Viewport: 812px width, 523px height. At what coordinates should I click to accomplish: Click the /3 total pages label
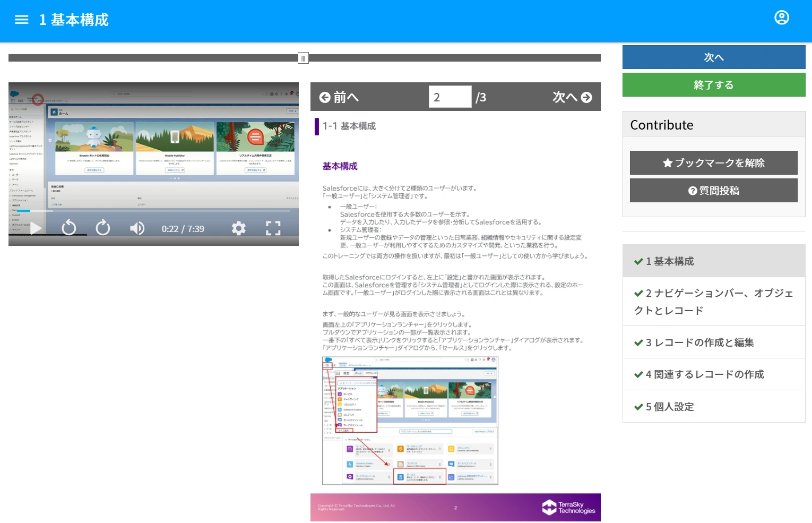tap(481, 97)
